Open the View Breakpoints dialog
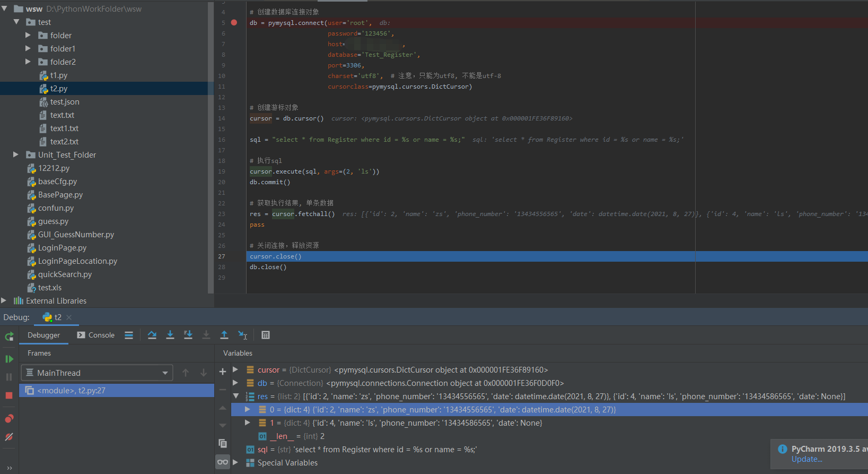 (9, 419)
